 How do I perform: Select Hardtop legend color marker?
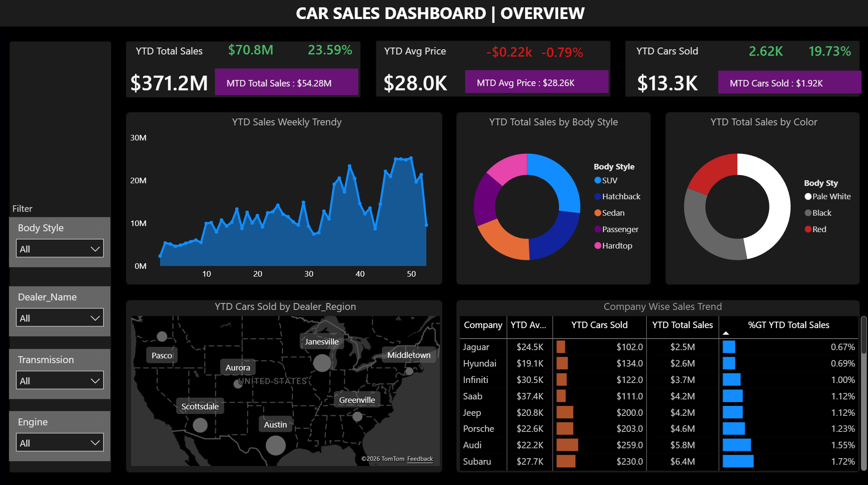598,246
